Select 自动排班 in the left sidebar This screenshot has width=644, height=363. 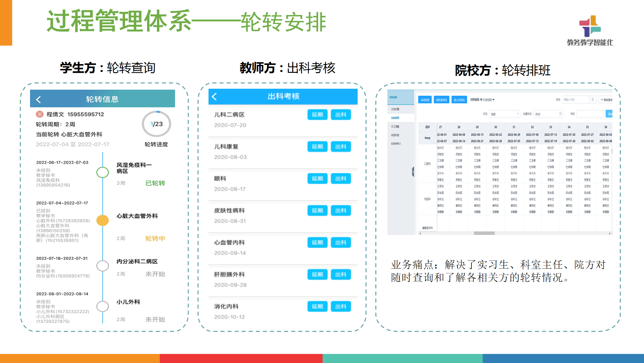click(x=395, y=118)
